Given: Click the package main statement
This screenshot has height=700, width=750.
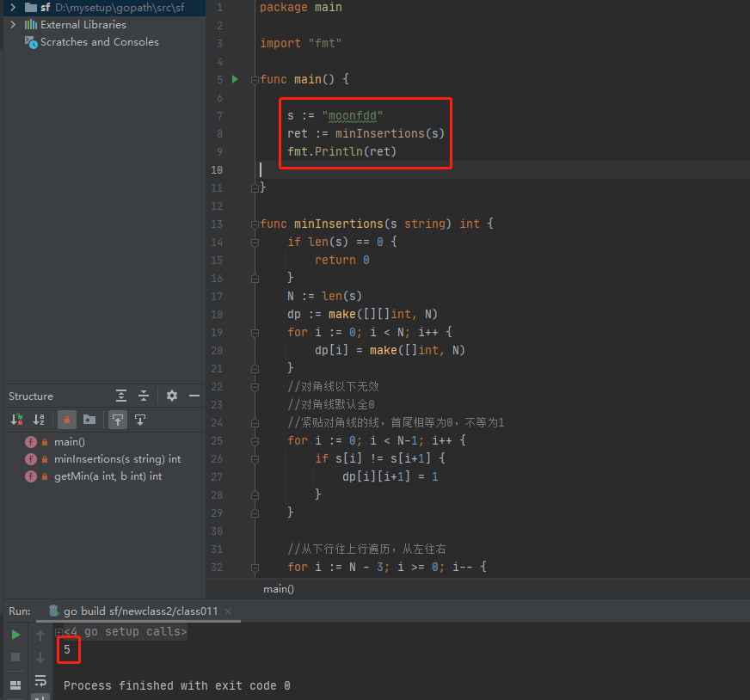Looking at the screenshot, I should (x=301, y=7).
